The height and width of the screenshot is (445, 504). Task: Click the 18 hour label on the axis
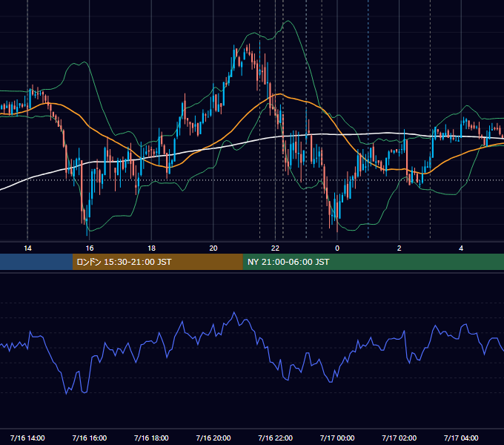click(x=151, y=248)
